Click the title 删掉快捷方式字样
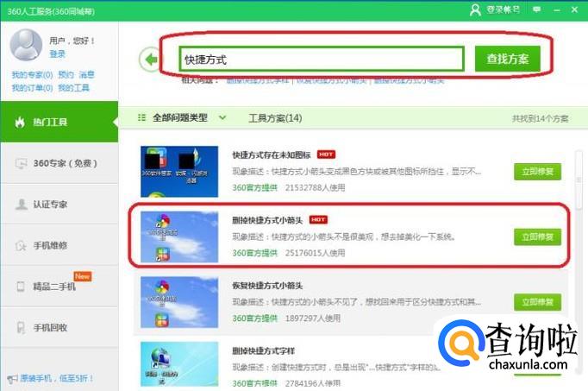The height and width of the screenshot is (391, 588). pos(263,350)
